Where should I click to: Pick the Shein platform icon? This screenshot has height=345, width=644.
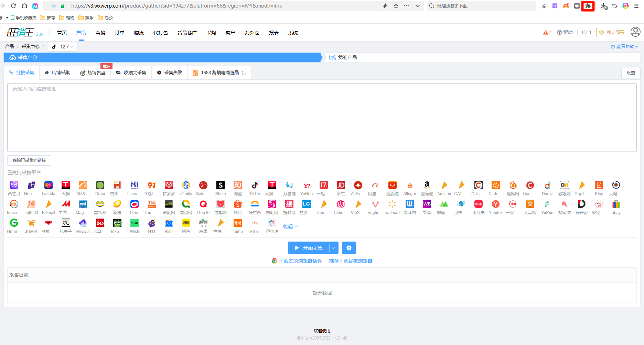click(x=221, y=185)
